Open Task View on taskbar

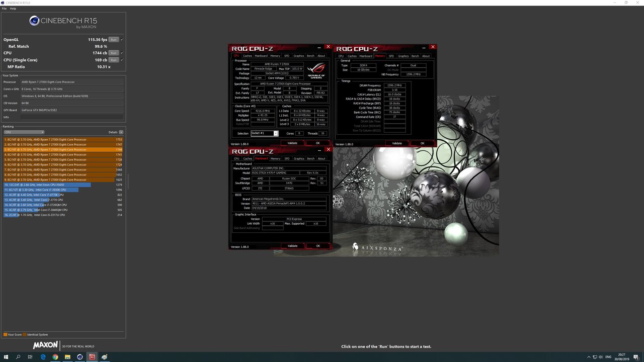click(30, 357)
